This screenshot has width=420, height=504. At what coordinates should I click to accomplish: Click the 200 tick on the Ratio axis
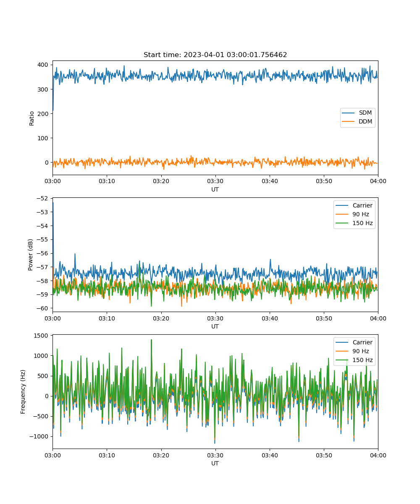click(x=44, y=113)
